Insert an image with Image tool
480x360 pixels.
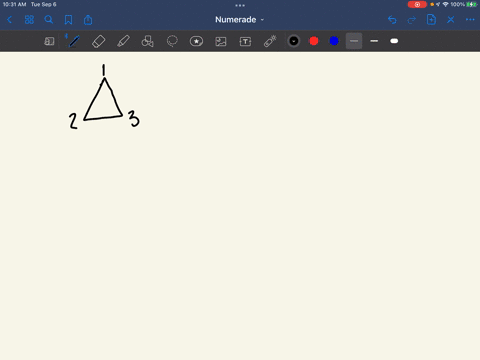221,41
